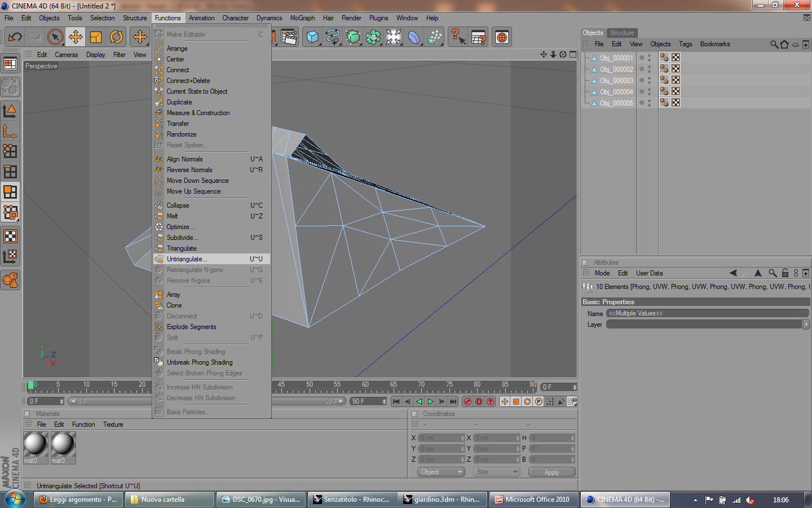Open the Object coordinate mode dropdown
The height and width of the screenshot is (508, 812).
(441, 472)
